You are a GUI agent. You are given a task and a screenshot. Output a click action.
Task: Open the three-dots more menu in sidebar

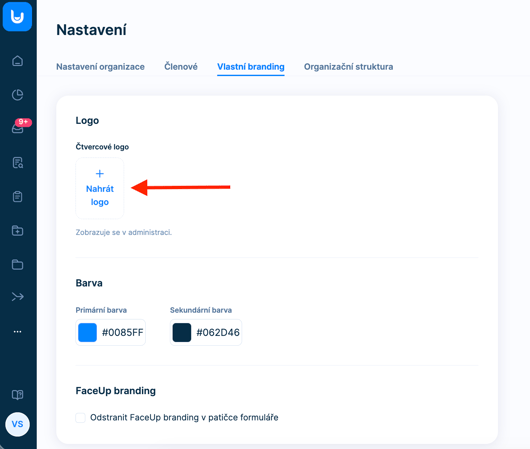coord(18,332)
